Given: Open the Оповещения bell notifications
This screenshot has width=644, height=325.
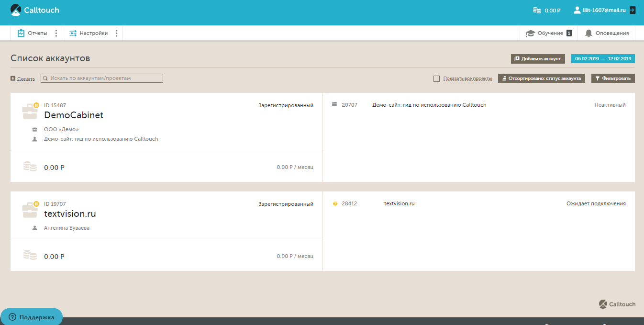Looking at the screenshot, I should 606,33.
